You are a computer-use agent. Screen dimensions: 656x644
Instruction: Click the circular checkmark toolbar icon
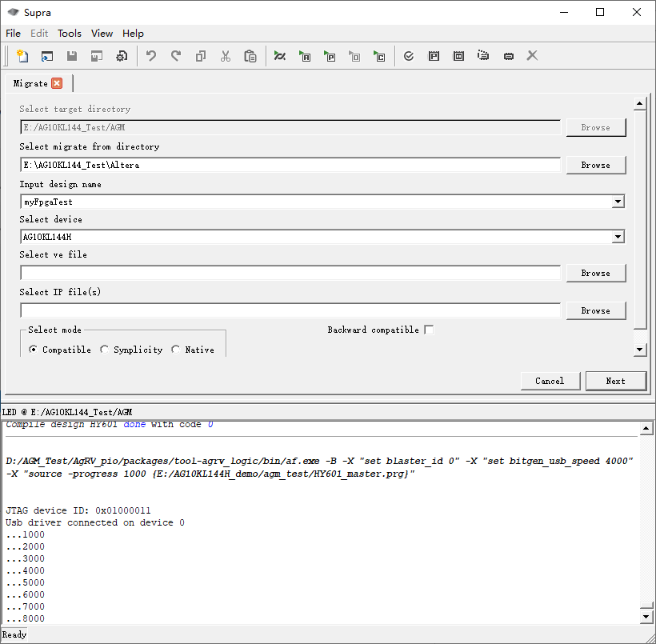point(409,56)
